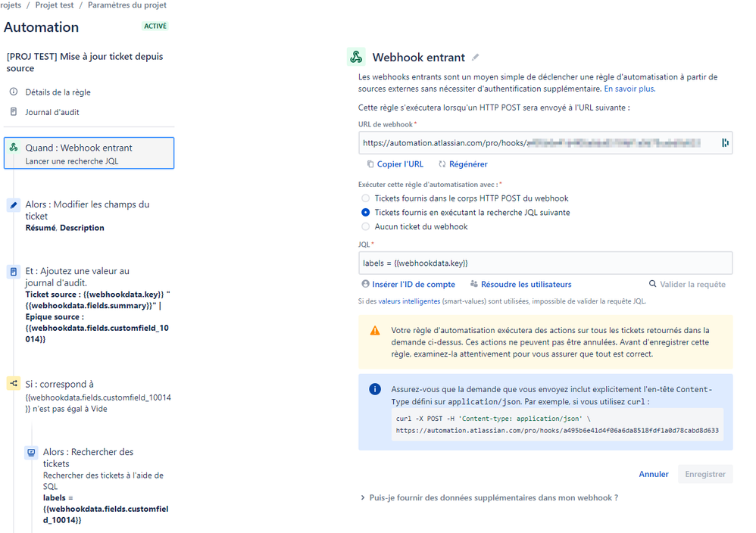Click the branch icon of the Si condition
756x533 pixels.
[14, 384]
